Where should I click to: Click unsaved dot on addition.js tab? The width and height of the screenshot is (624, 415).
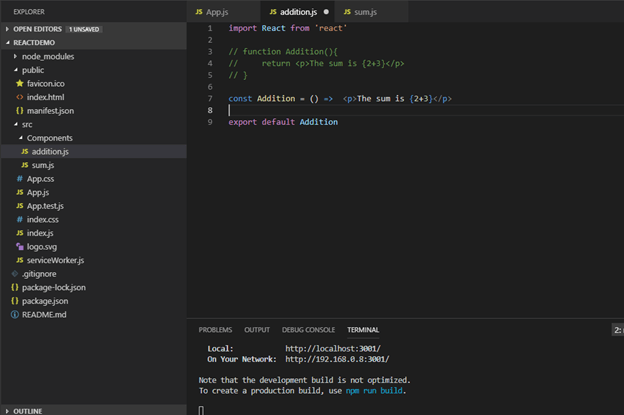[326, 12]
